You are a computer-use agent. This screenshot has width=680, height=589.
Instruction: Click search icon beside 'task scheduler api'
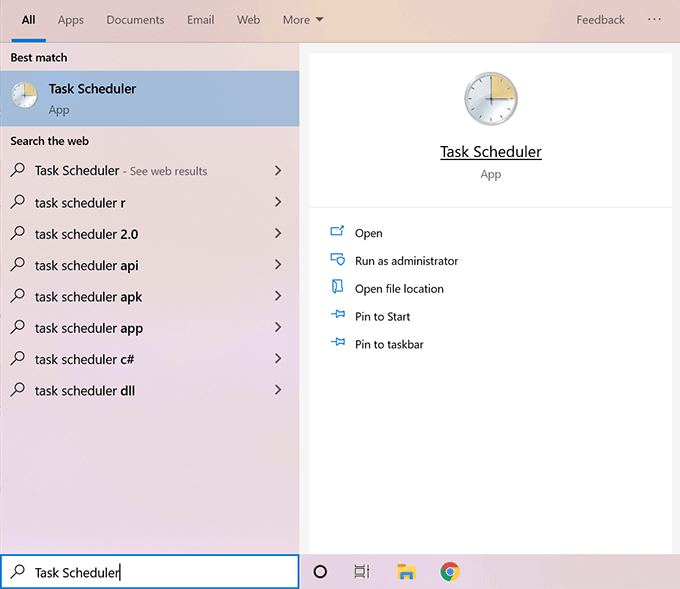pyautogui.click(x=17, y=264)
